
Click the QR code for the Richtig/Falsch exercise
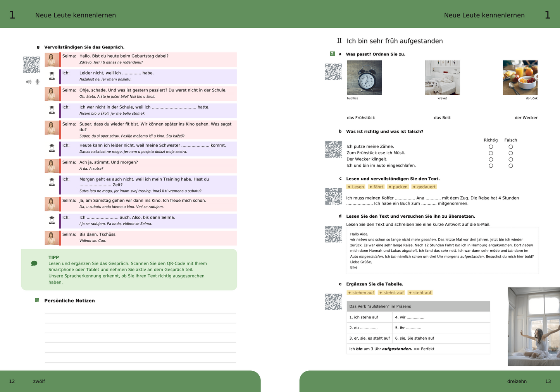(333, 150)
